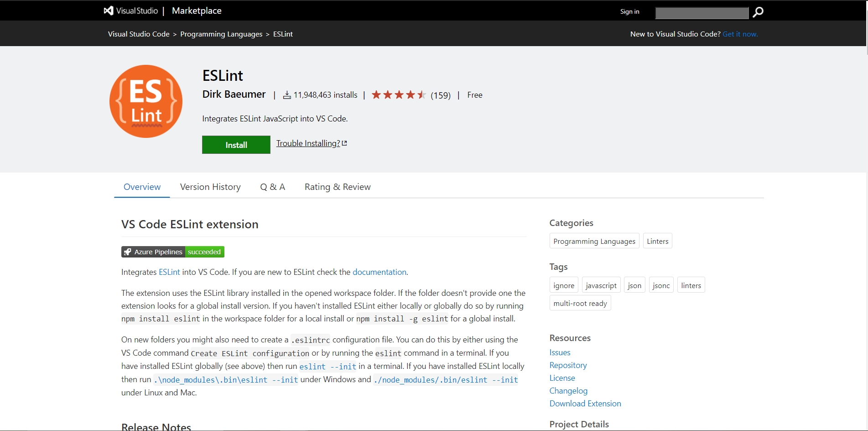Click the Linux ./node_modules/.bin/eslint --init snippet
This screenshot has width=868, height=431.
pos(446,380)
